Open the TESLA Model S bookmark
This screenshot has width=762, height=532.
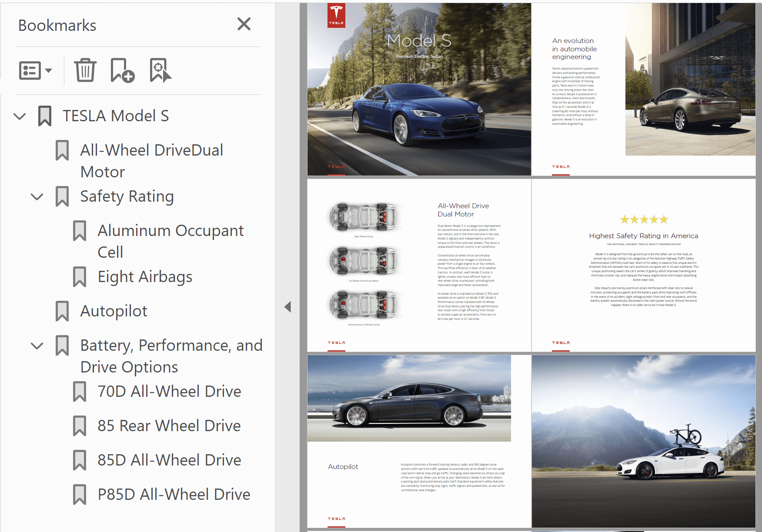pos(116,116)
